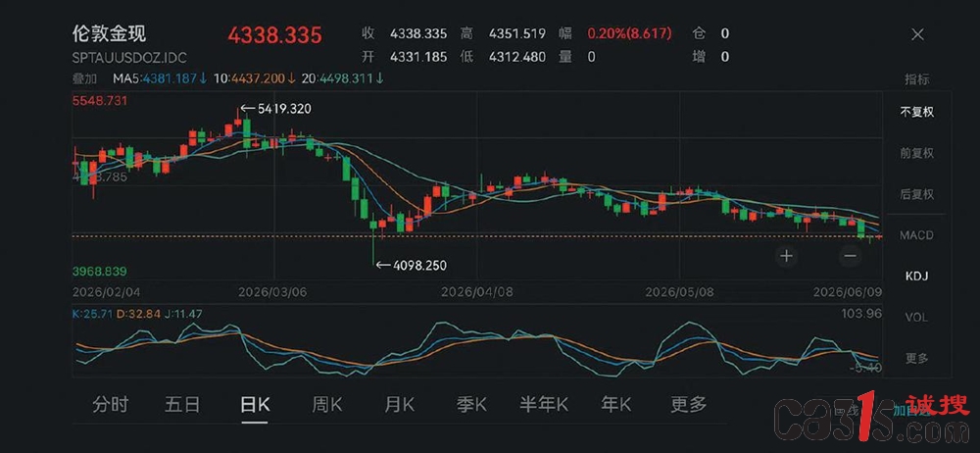Switch to 周K weekly chart tab
The height and width of the screenshot is (453, 980).
pos(327,405)
